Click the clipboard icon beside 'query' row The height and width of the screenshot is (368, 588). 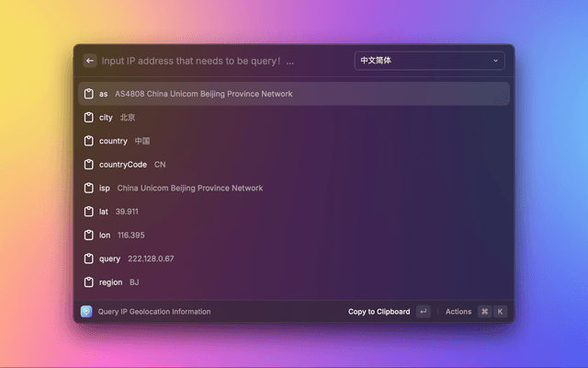[x=89, y=259]
